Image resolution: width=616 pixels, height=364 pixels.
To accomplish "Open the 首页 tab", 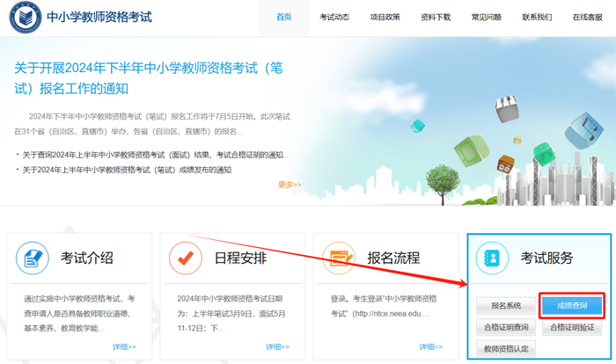I will click(x=283, y=18).
